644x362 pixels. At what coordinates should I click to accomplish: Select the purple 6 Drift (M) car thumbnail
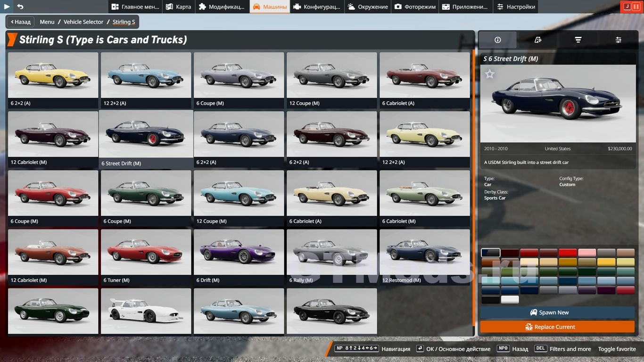tap(239, 253)
